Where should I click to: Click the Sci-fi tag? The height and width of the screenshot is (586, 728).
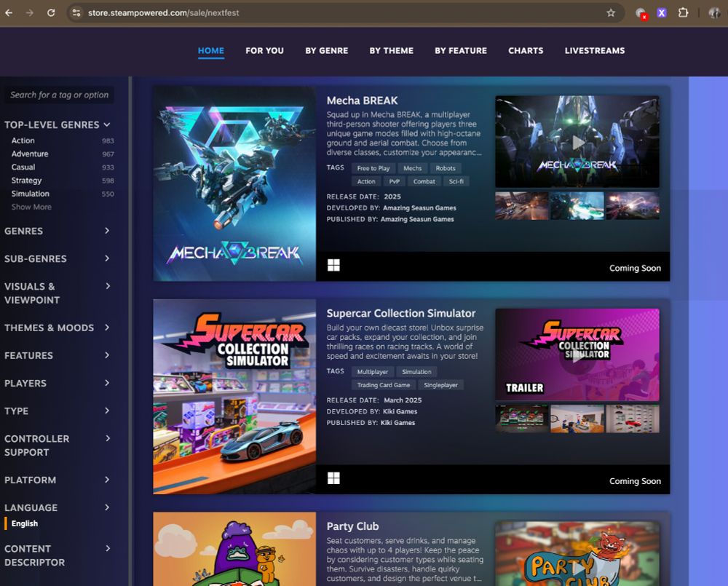pos(456,181)
